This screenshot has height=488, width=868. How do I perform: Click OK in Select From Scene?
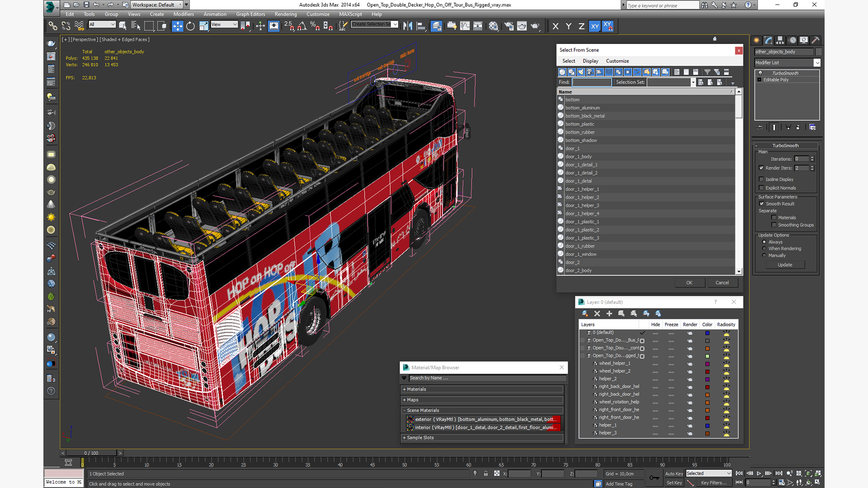pos(689,283)
